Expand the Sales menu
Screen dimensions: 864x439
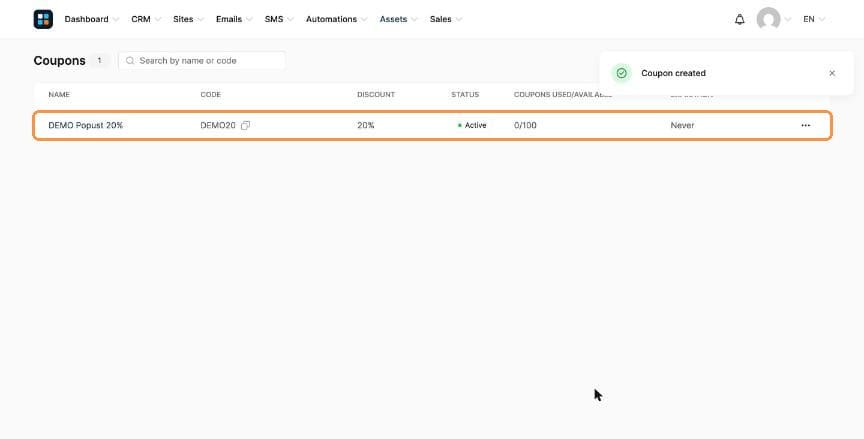click(446, 19)
